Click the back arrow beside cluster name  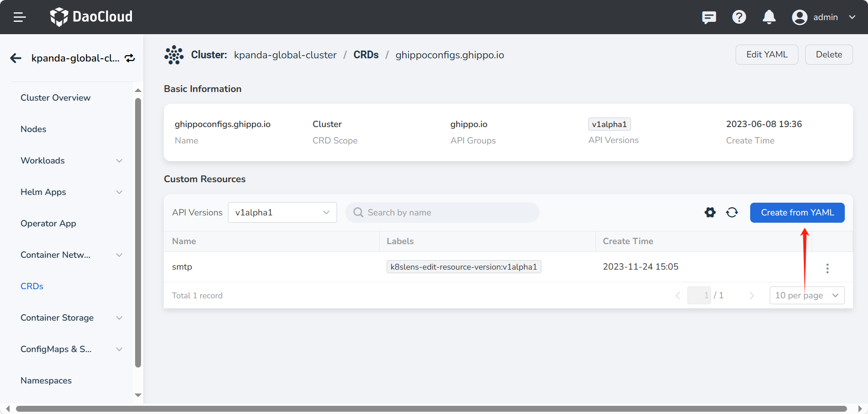click(16, 58)
